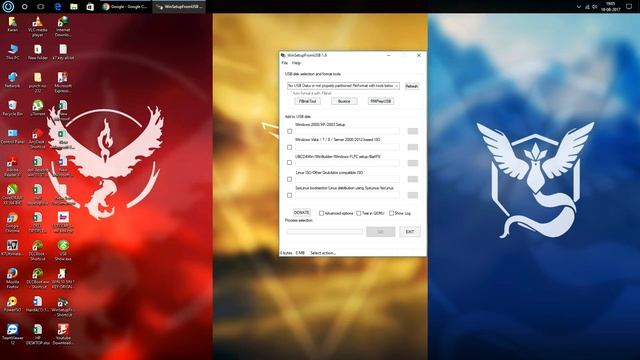The height and width of the screenshot is (360, 640).
Task: Toggle Advanced options checkbox
Action: (321, 213)
